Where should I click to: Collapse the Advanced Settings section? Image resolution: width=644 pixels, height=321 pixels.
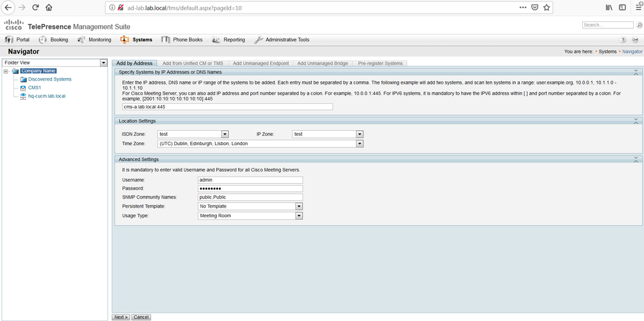click(636, 159)
